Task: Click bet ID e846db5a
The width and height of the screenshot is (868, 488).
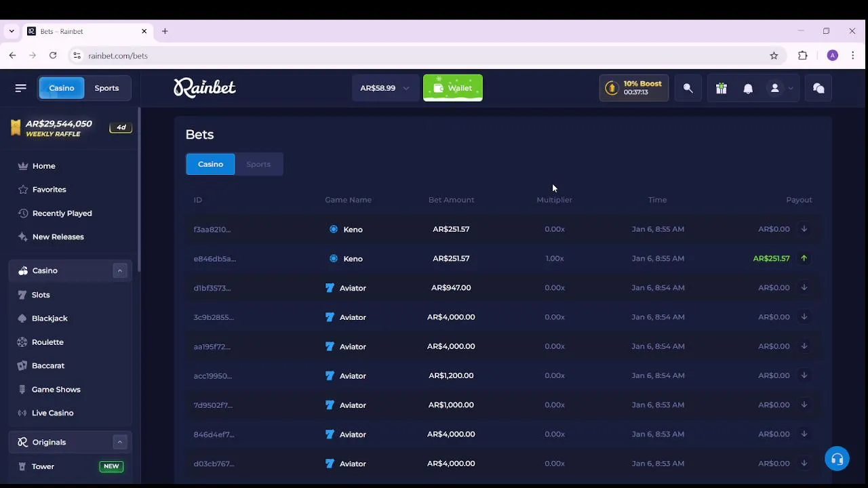Action: pos(215,258)
